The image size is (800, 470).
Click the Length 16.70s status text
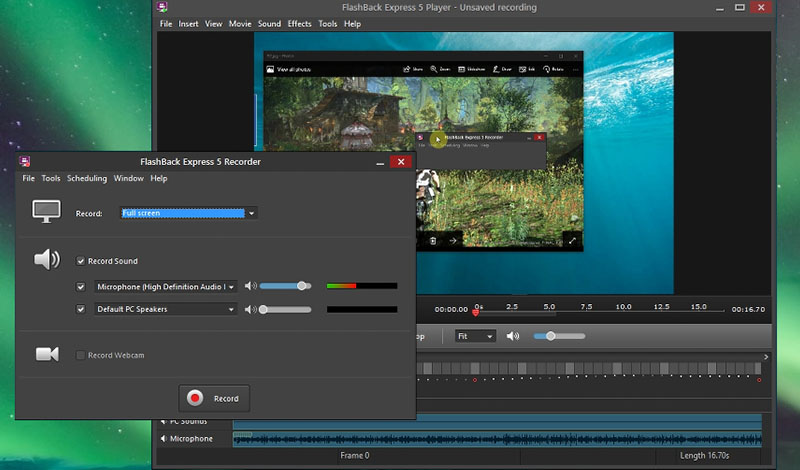point(704,455)
